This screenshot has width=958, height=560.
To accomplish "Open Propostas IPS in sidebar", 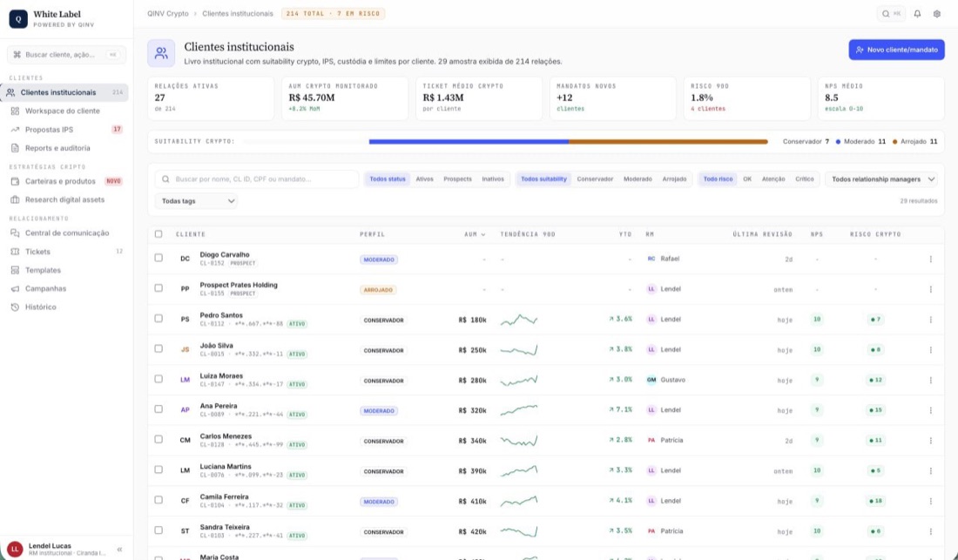I will pos(64,130).
